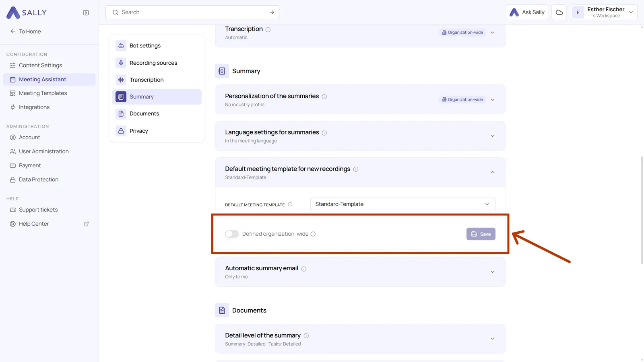This screenshot has height=362, width=644.
Task: Click info icon next to DEFAULT MEETING TEMPLATE label
Action: pyautogui.click(x=290, y=204)
